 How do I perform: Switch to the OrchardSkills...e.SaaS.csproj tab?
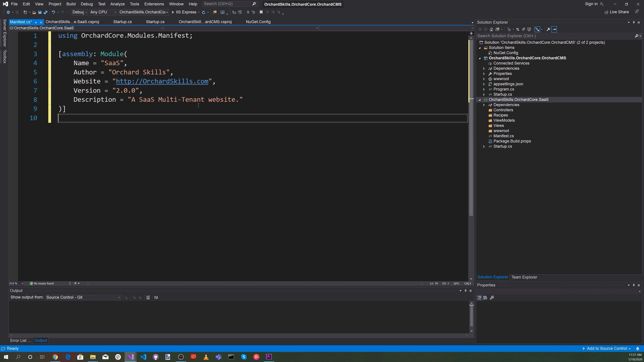72,22
